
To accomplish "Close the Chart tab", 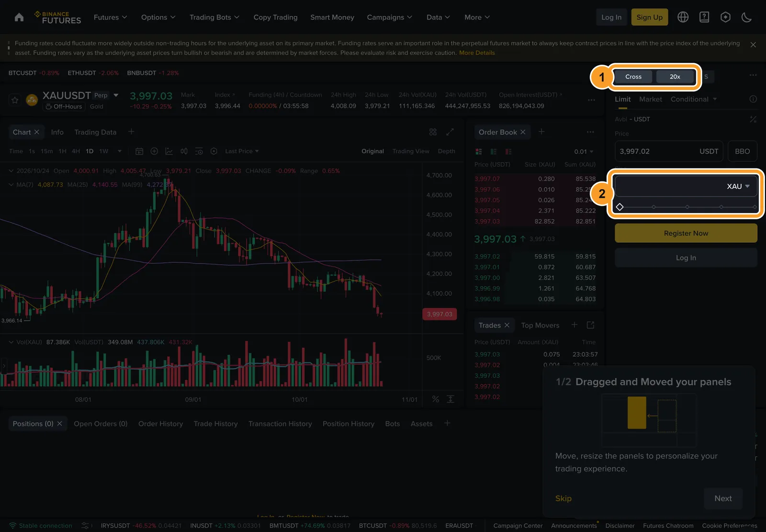I will coord(37,132).
